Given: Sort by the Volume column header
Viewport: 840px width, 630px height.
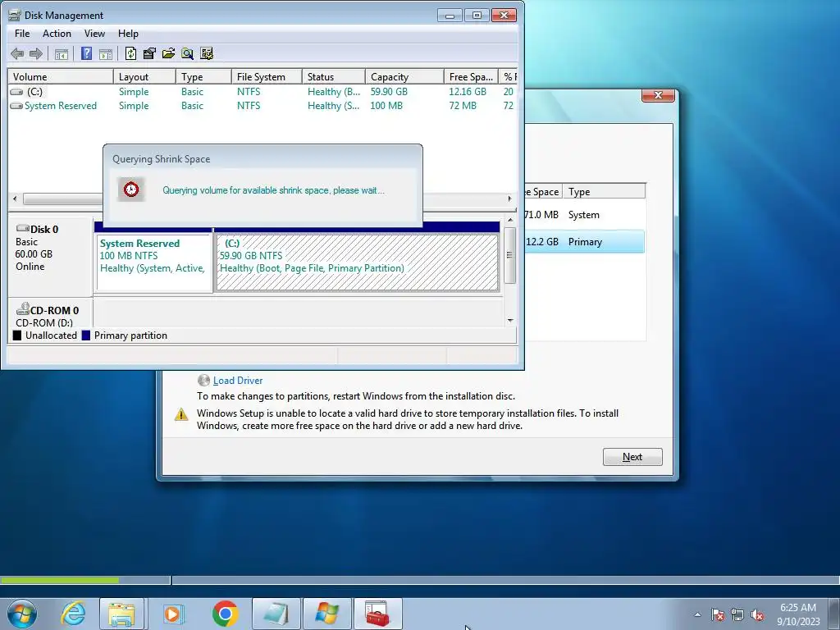Looking at the screenshot, I should tap(60, 76).
